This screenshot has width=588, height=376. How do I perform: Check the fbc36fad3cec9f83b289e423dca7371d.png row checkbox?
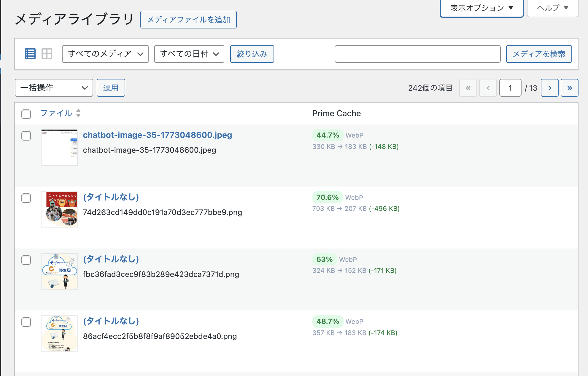[26, 260]
